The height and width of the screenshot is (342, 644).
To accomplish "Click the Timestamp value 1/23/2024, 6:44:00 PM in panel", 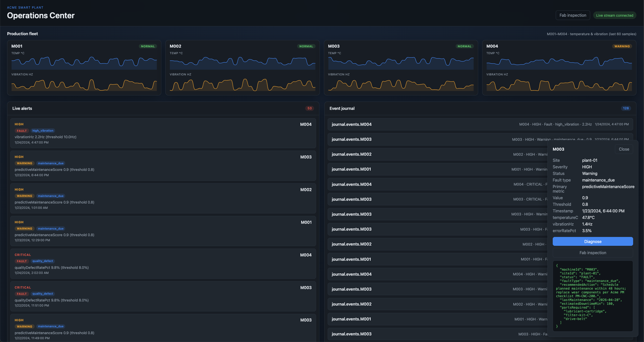I will (603, 211).
